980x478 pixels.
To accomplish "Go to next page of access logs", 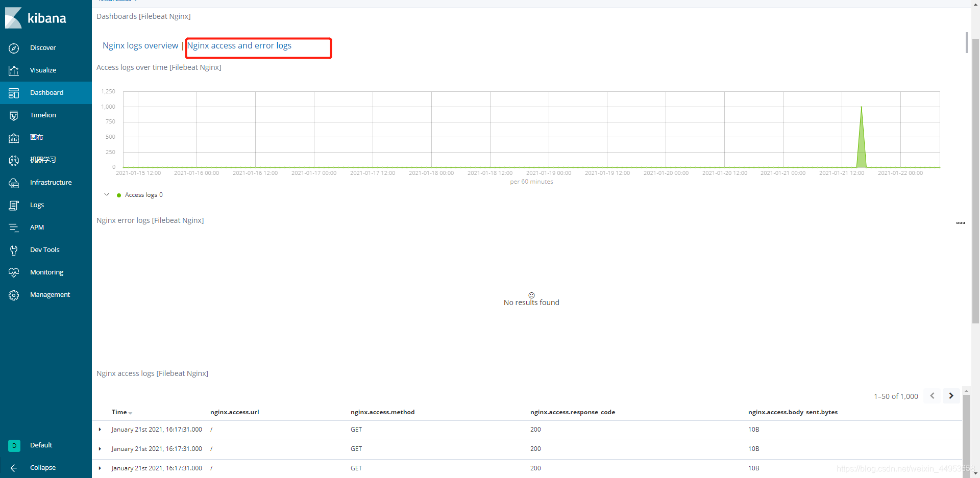I will pyautogui.click(x=951, y=396).
